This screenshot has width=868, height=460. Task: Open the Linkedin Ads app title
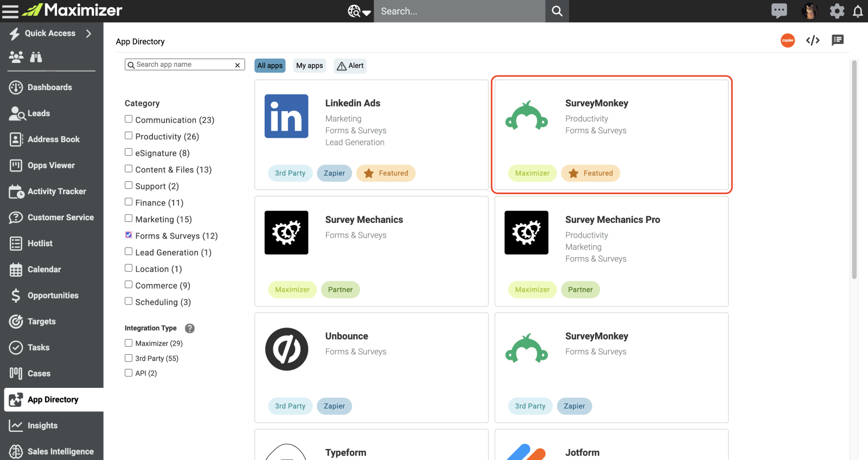[x=353, y=103]
